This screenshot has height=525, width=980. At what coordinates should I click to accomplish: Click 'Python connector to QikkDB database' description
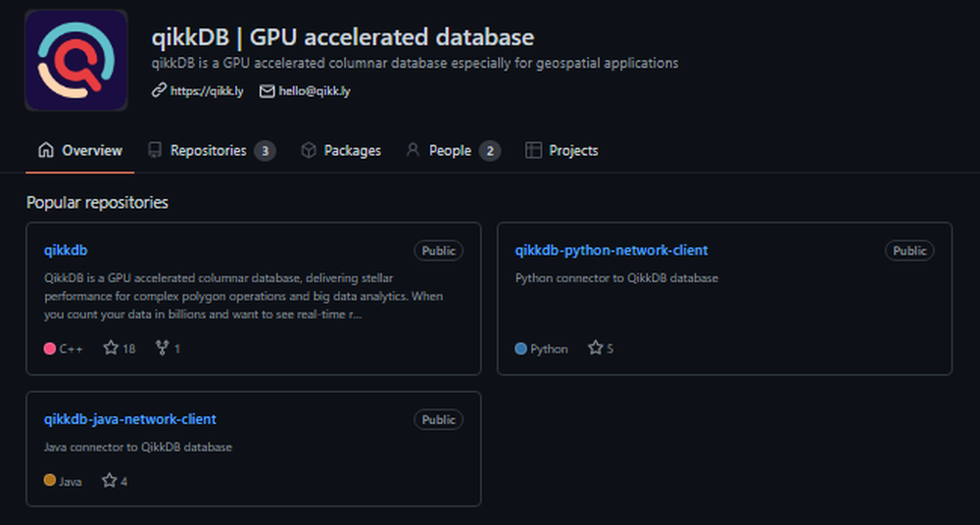point(616,278)
